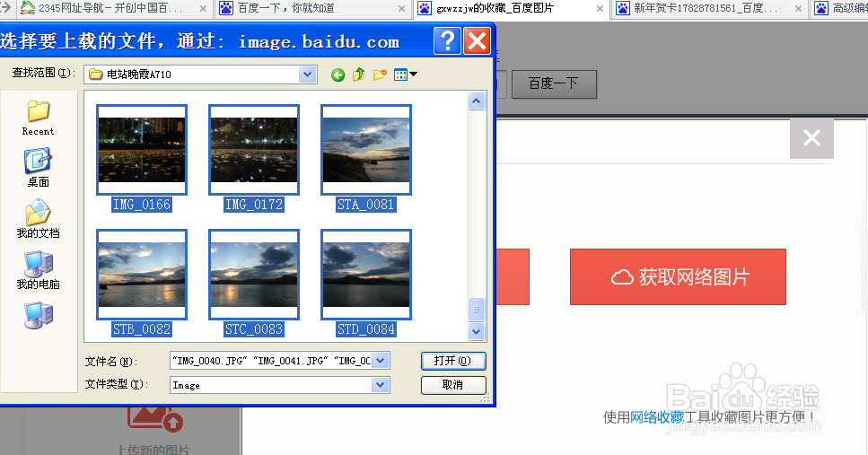The image size is (868, 455).
Task: Close the 2345网址导航 tab
Action: point(203,9)
